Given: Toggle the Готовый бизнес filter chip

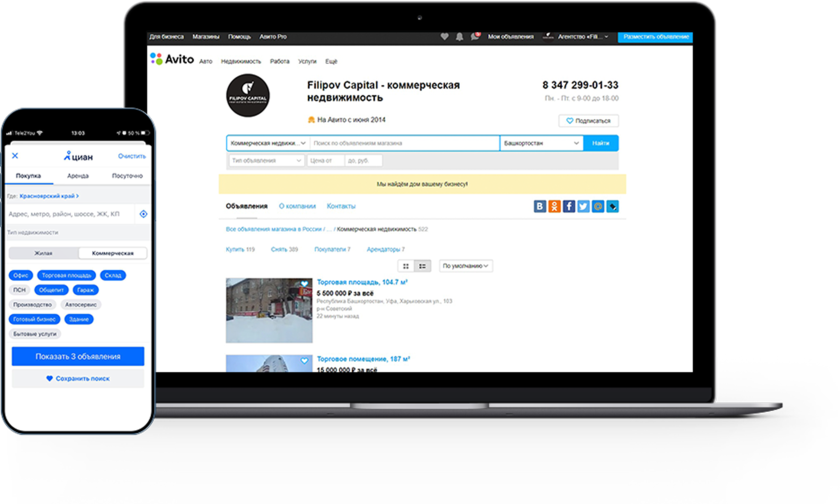Looking at the screenshot, I should point(34,319).
